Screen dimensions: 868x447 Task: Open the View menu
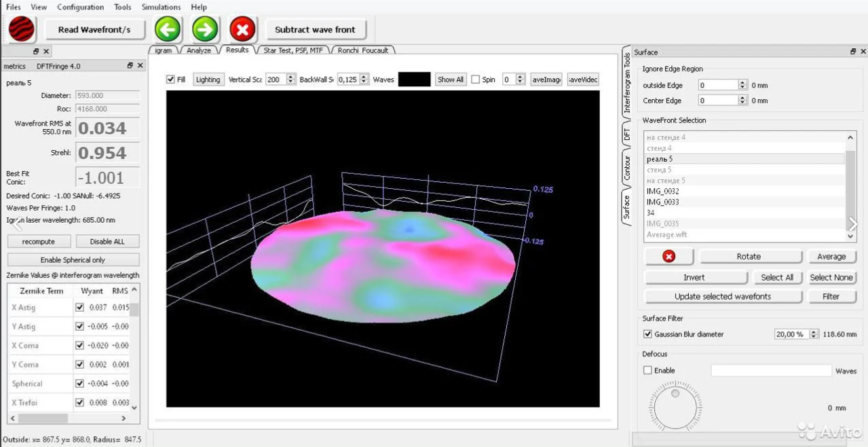coord(39,7)
